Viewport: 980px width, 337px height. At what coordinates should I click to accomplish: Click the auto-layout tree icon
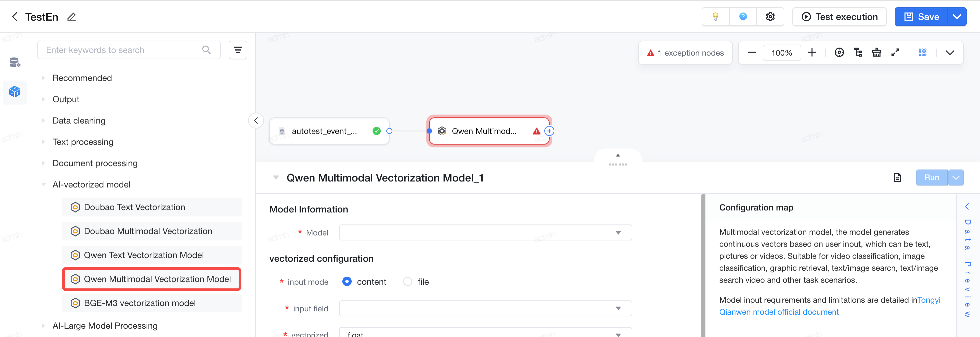click(x=858, y=52)
